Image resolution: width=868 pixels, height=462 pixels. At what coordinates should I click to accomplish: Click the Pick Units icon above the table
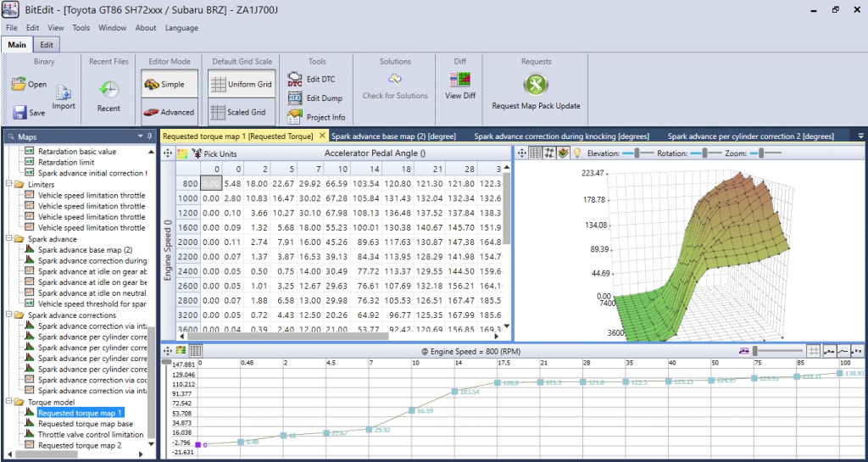[197, 153]
